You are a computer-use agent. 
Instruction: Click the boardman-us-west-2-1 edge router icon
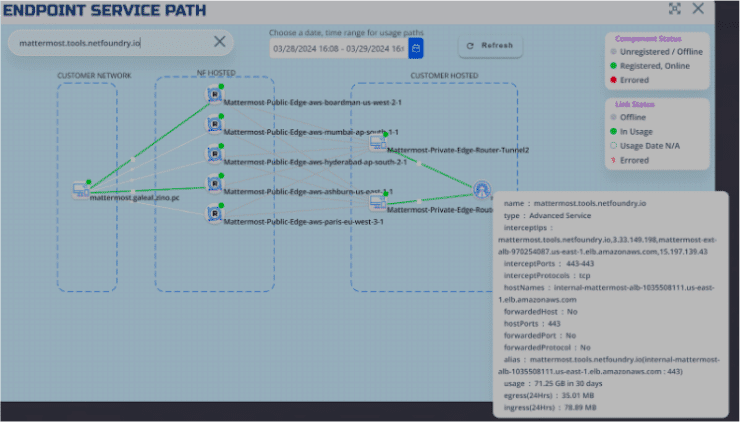click(x=214, y=95)
